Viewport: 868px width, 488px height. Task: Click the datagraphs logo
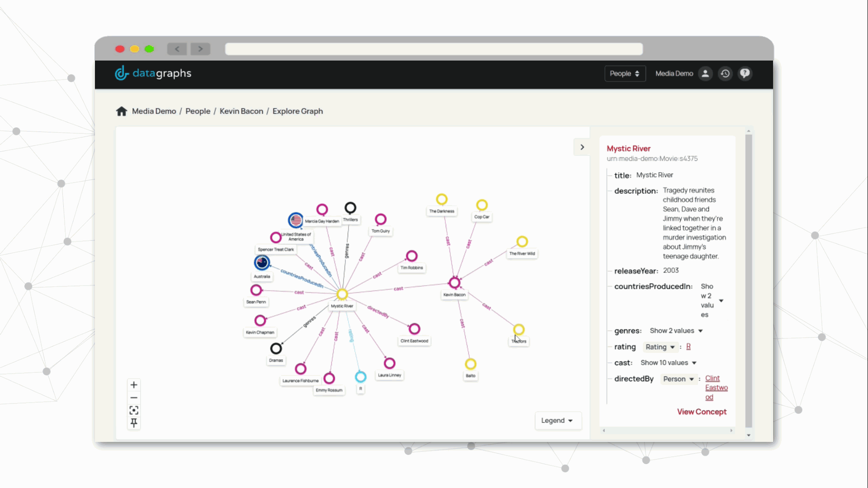click(153, 73)
